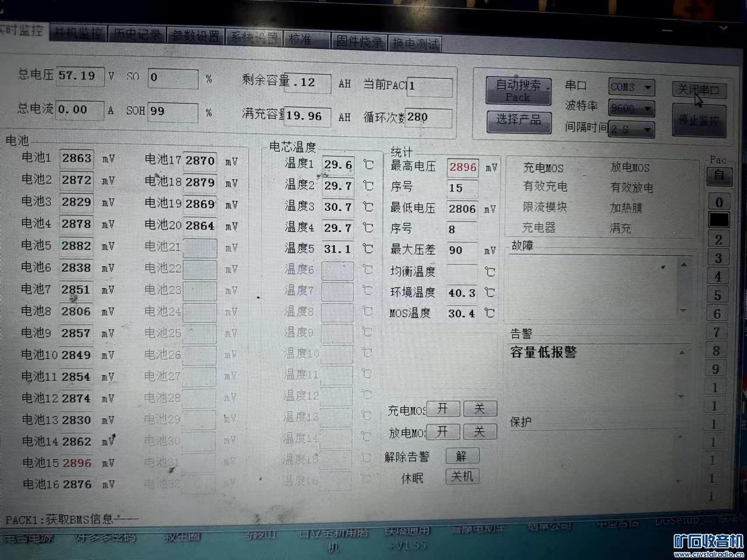Go to the 参数设置 tab
This screenshot has width=747, height=560.
195,36
